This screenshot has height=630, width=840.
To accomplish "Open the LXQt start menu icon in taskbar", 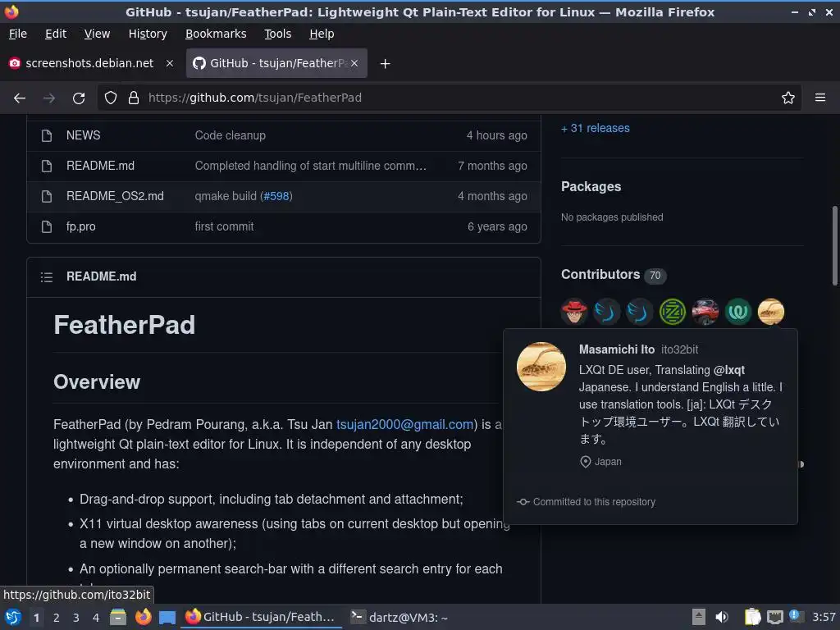I will point(13,617).
